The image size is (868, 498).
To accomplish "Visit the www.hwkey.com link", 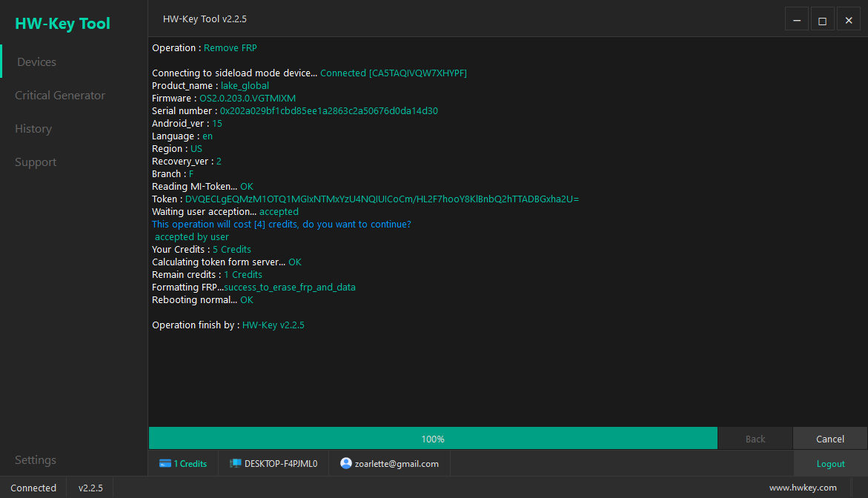I will click(x=803, y=487).
